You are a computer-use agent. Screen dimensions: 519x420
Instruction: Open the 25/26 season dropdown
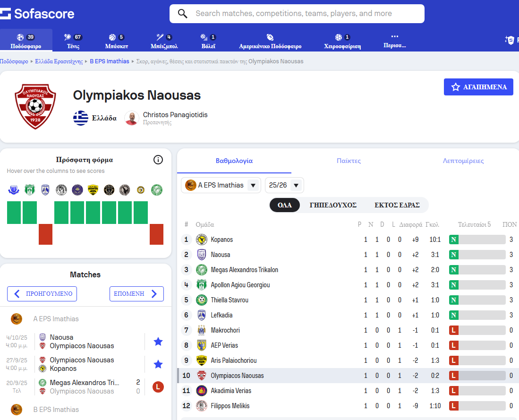pos(284,185)
